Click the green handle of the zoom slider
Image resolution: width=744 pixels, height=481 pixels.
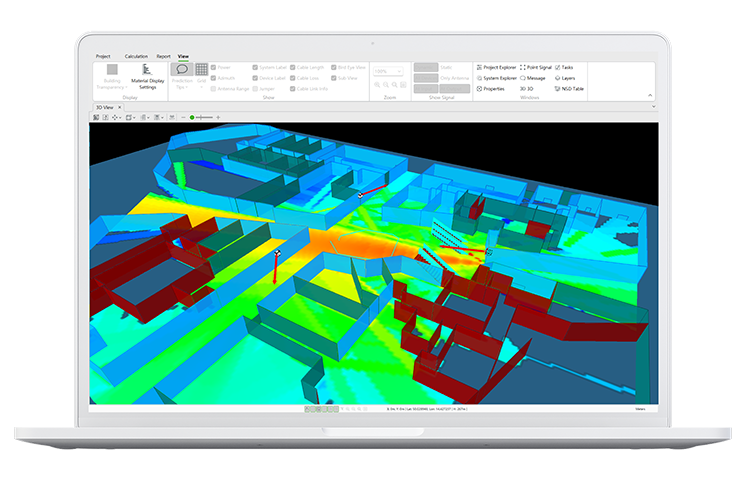tap(192, 117)
